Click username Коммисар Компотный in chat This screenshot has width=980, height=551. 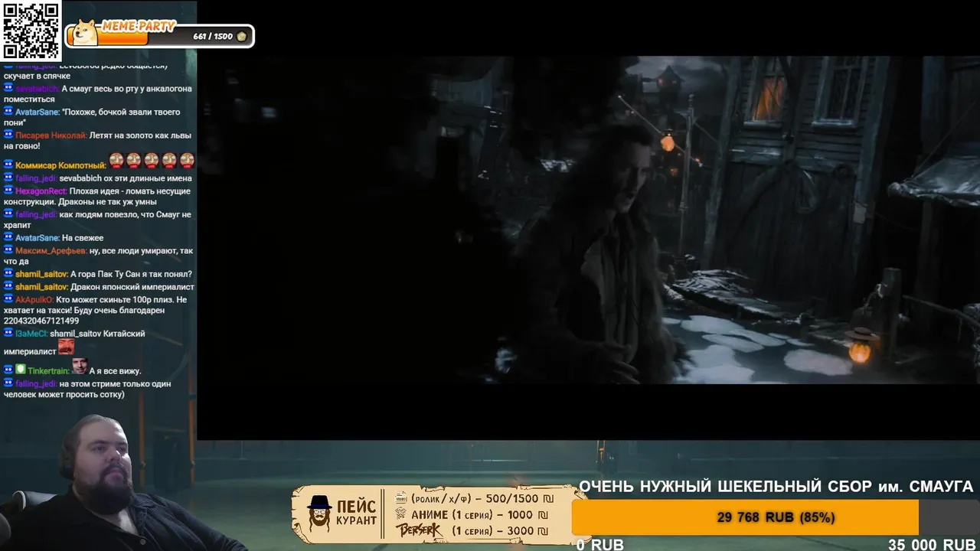(x=60, y=165)
